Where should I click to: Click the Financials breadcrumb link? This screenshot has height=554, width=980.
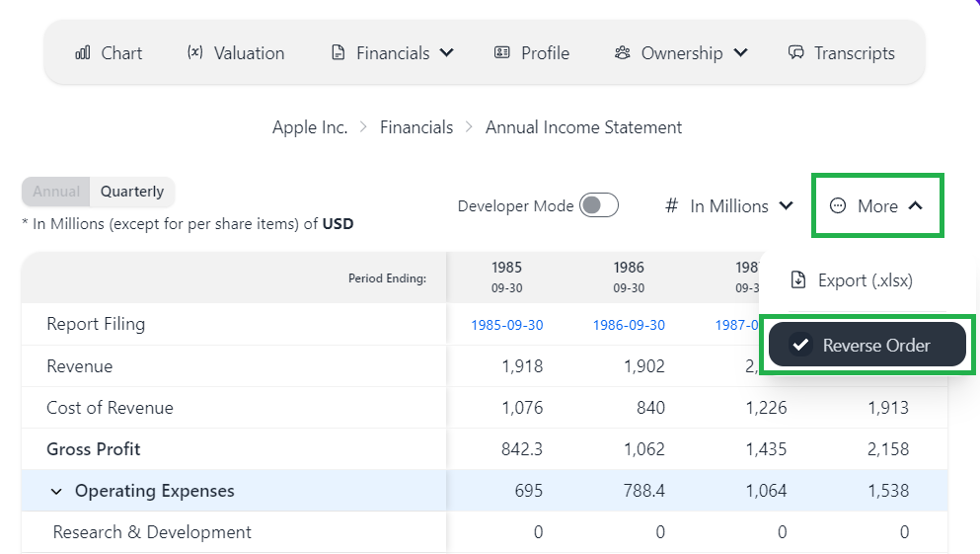pos(416,127)
